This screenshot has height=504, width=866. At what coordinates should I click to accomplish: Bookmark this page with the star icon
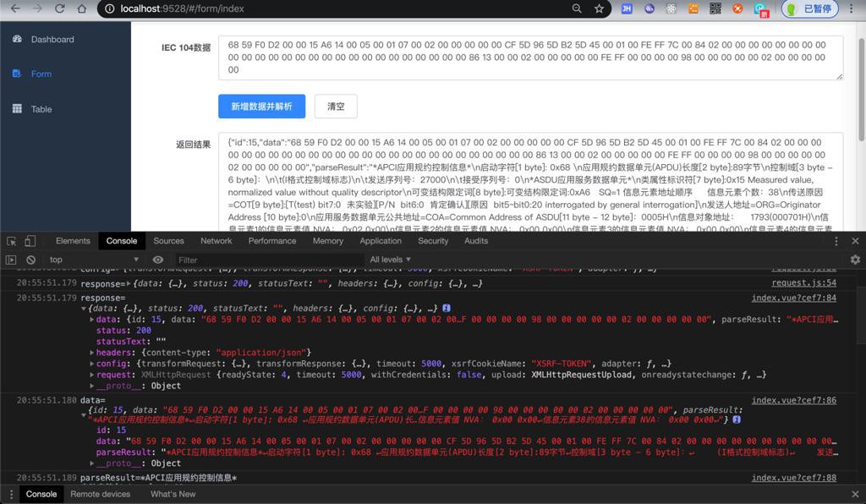click(x=599, y=8)
